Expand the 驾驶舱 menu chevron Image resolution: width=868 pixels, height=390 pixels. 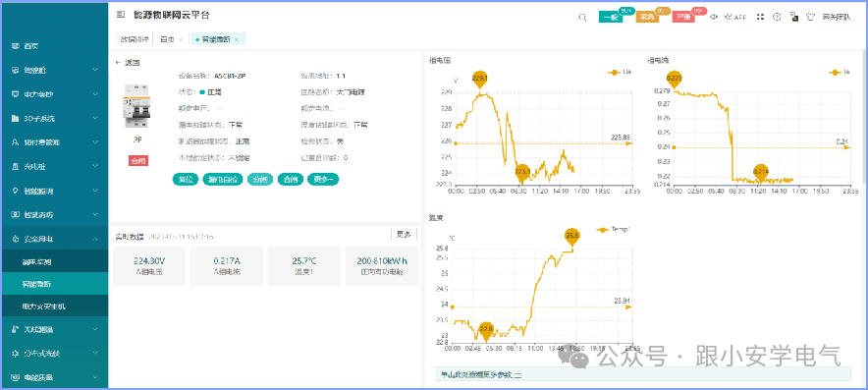95,71
